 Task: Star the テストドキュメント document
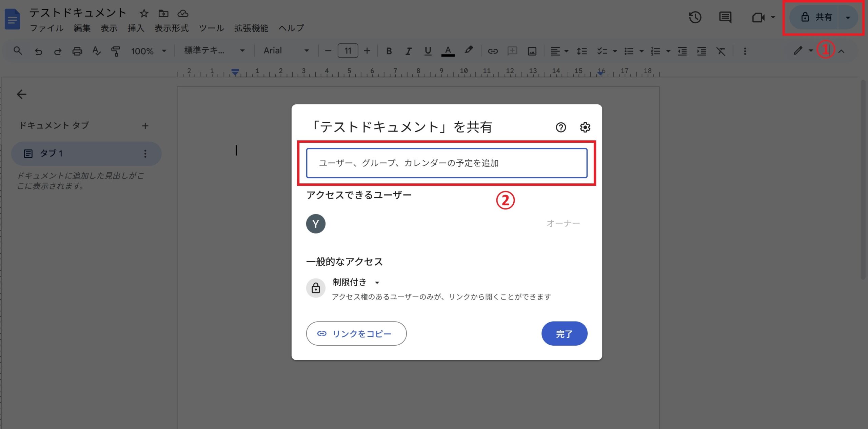[144, 14]
